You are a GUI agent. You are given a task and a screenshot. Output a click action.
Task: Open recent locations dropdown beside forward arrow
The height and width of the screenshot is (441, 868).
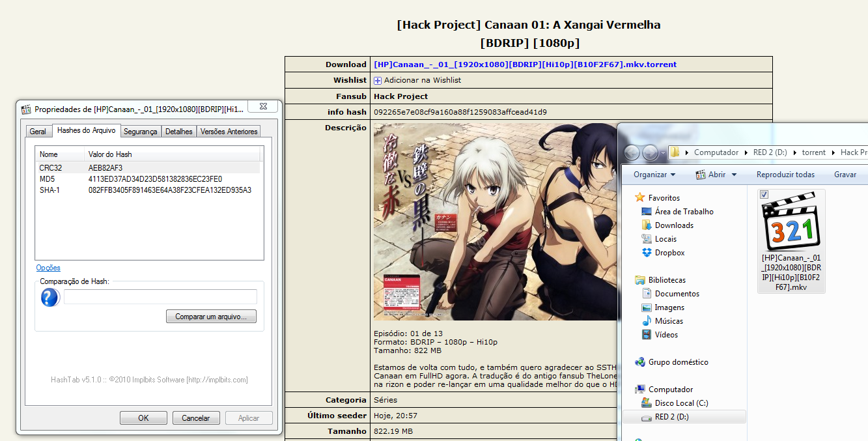[663, 153]
